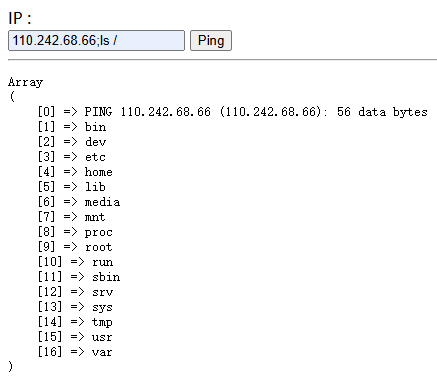This screenshot has width=437, height=376.
Task: Click the root directory entry
Action: point(99,247)
